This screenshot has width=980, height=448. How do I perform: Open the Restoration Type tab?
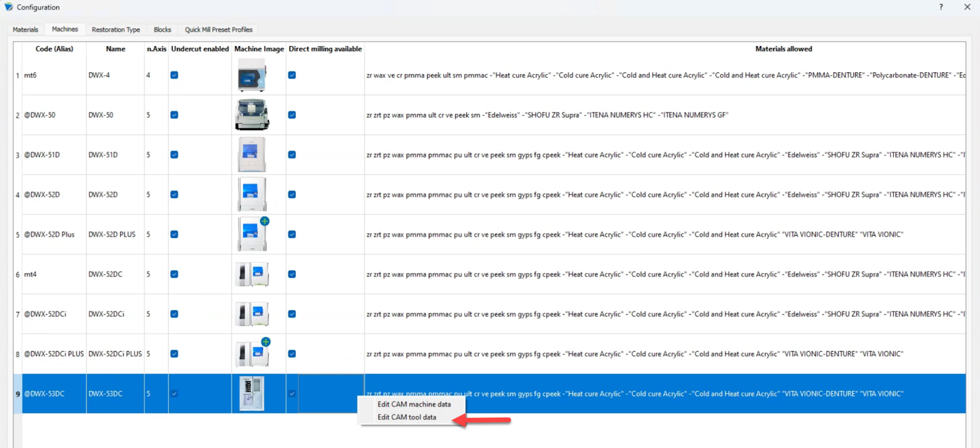tap(116, 29)
